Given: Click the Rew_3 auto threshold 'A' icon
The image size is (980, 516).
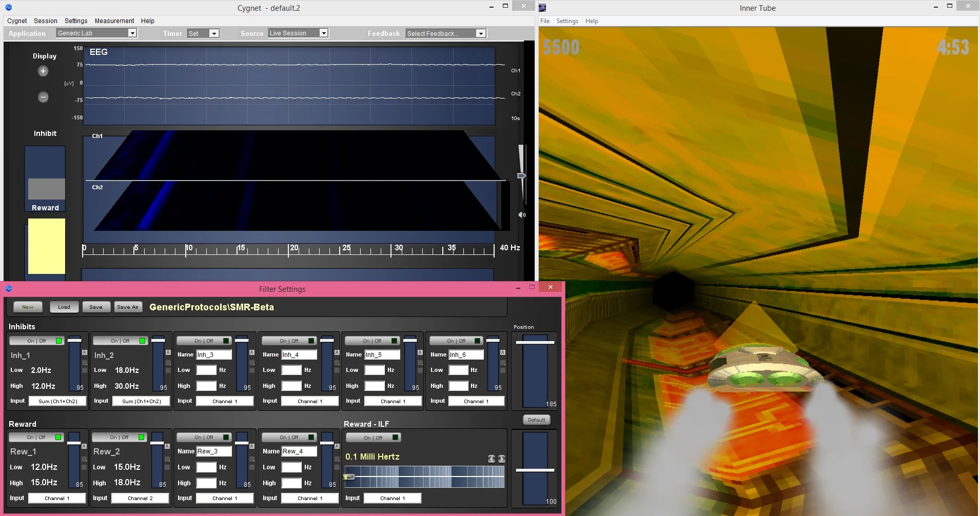Looking at the screenshot, I should (251, 446).
